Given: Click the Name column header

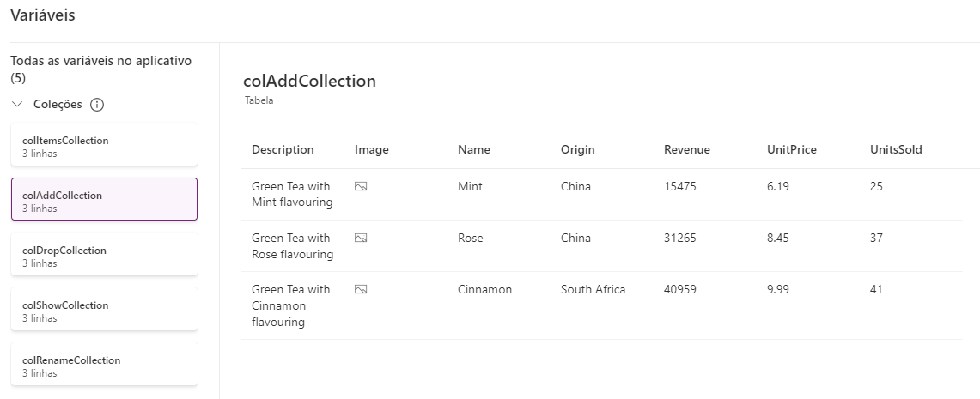Looking at the screenshot, I should [474, 149].
